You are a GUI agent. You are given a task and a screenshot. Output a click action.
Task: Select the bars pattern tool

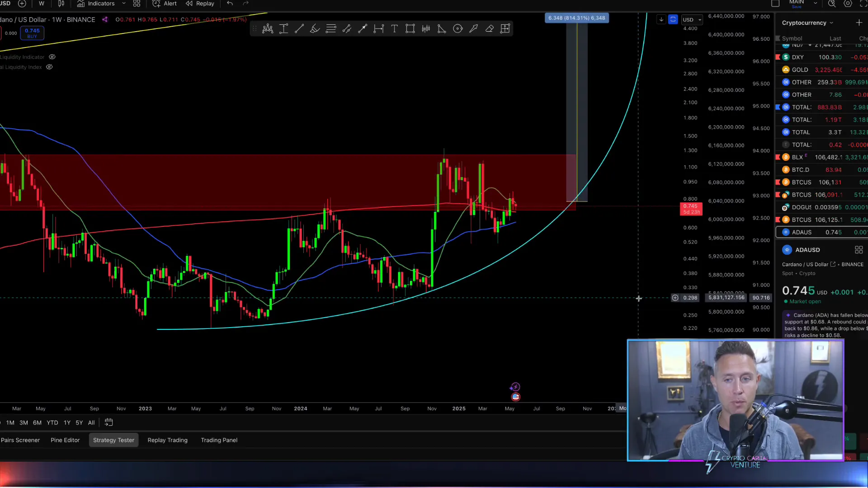(x=426, y=29)
